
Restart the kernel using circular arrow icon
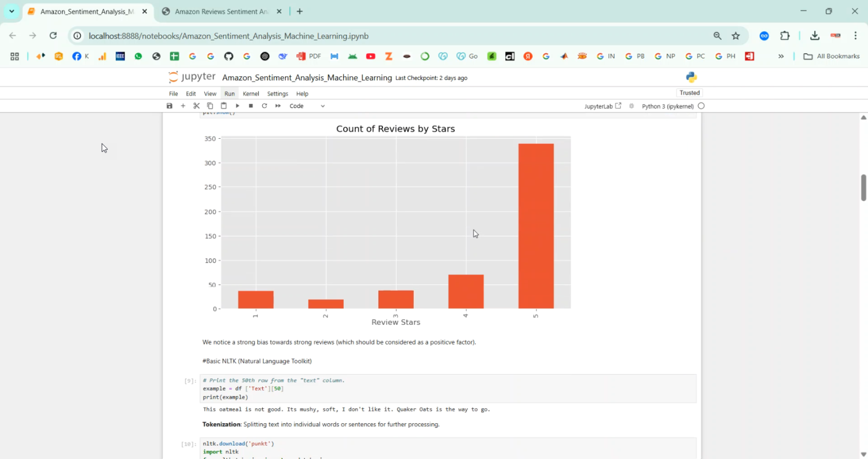click(x=264, y=106)
